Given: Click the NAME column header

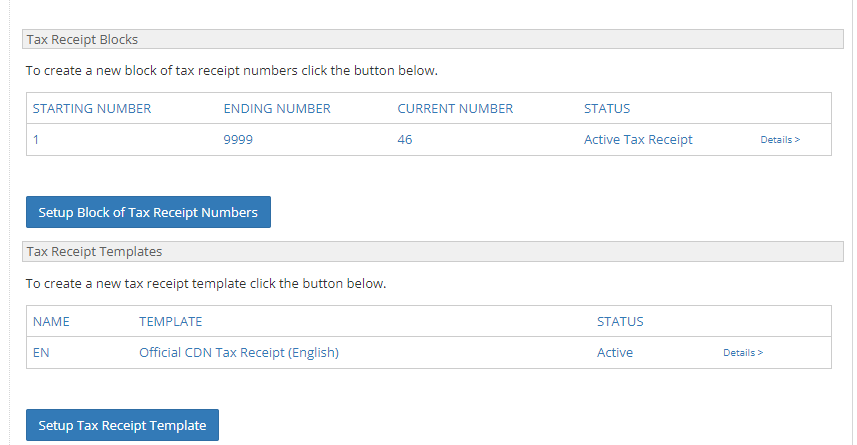Looking at the screenshot, I should point(51,321).
